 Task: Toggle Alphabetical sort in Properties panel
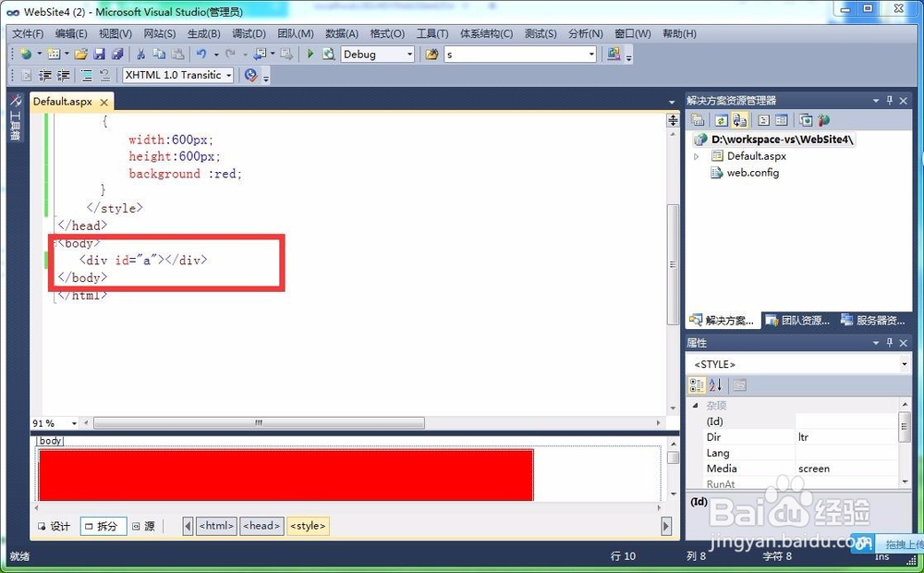715,385
